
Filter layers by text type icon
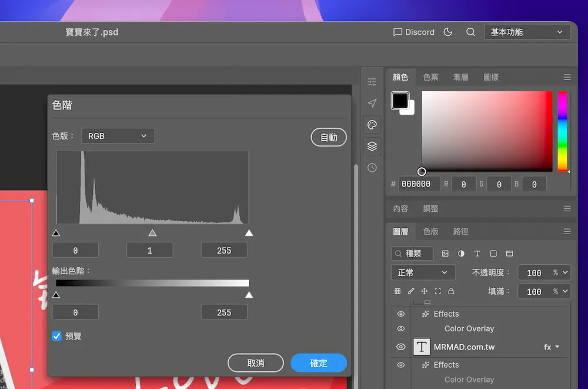click(x=477, y=254)
